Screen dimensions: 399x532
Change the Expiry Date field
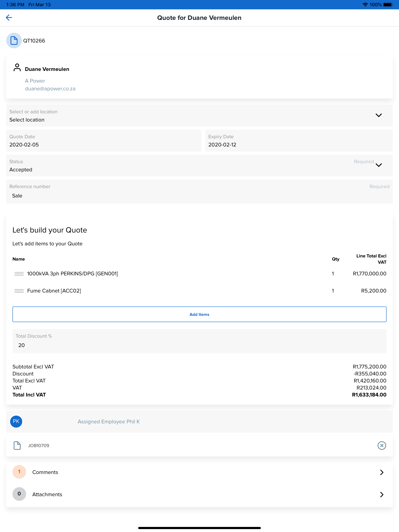pyautogui.click(x=299, y=141)
